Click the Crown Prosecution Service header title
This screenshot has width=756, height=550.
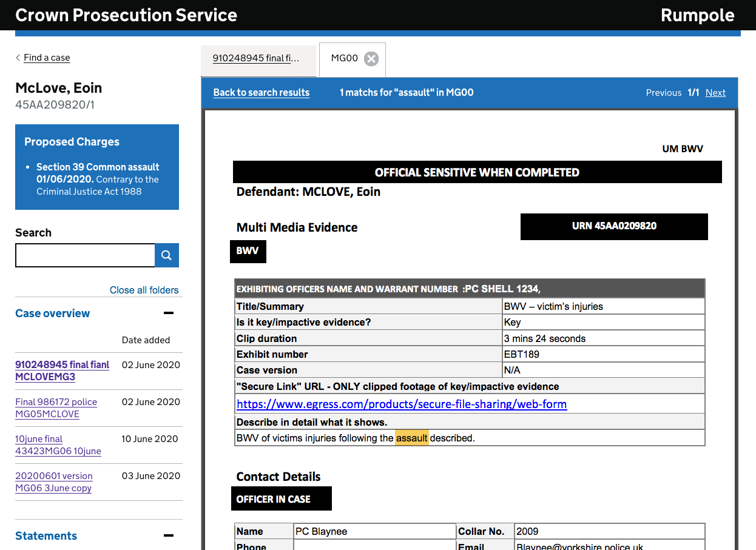[126, 15]
